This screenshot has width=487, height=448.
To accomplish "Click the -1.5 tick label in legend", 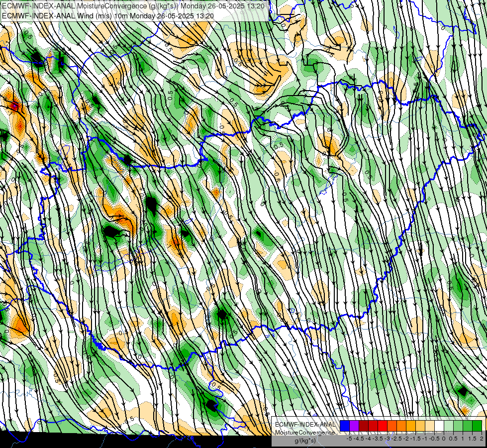I will pos(415,439).
